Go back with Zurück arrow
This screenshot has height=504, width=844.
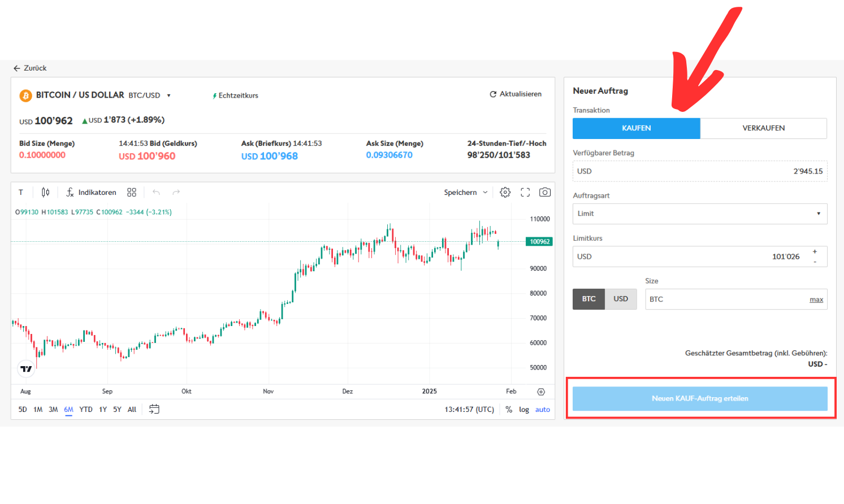click(30, 68)
